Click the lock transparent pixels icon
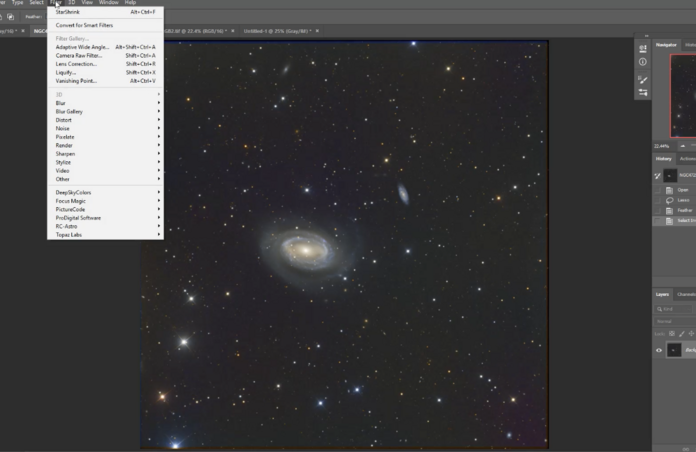The height and width of the screenshot is (452, 696). 672,333
